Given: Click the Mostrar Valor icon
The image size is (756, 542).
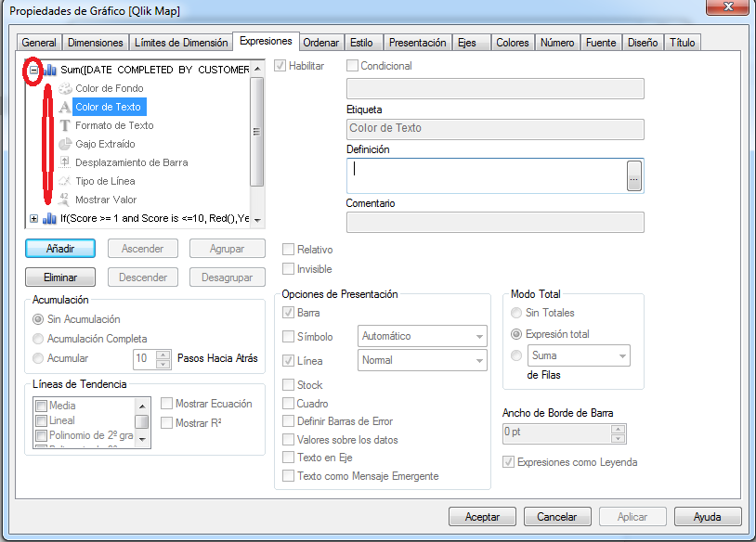Looking at the screenshot, I should pyautogui.click(x=65, y=200).
